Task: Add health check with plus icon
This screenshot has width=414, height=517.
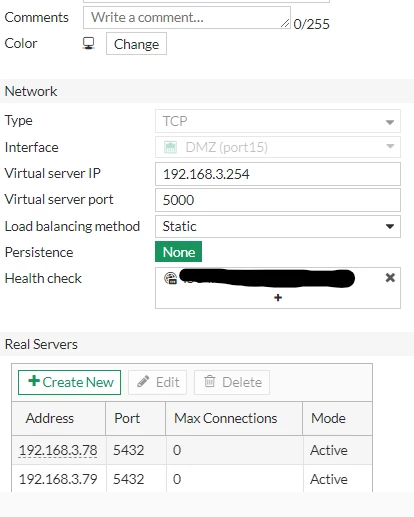Action: click(278, 297)
